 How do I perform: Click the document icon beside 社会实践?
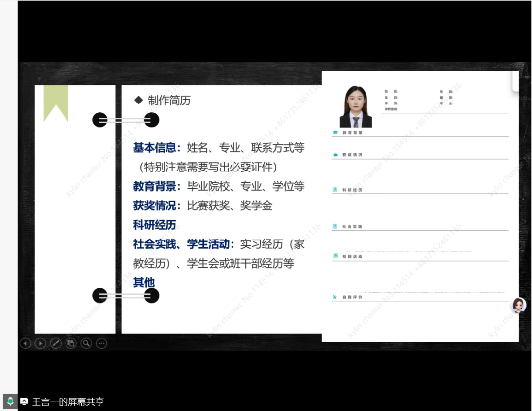click(x=335, y=227)
